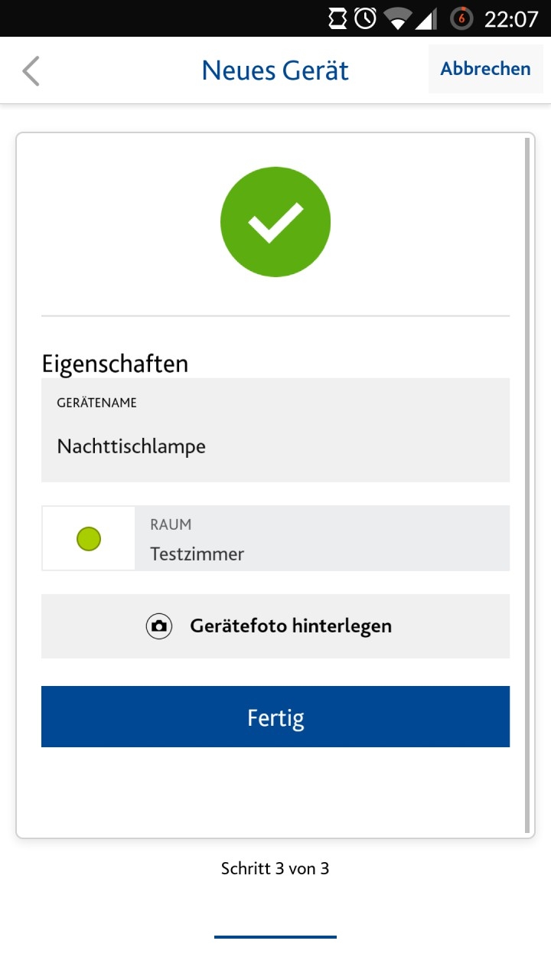Tap the blue step progress bar
The image size is (551, 980).
(275, 936)
